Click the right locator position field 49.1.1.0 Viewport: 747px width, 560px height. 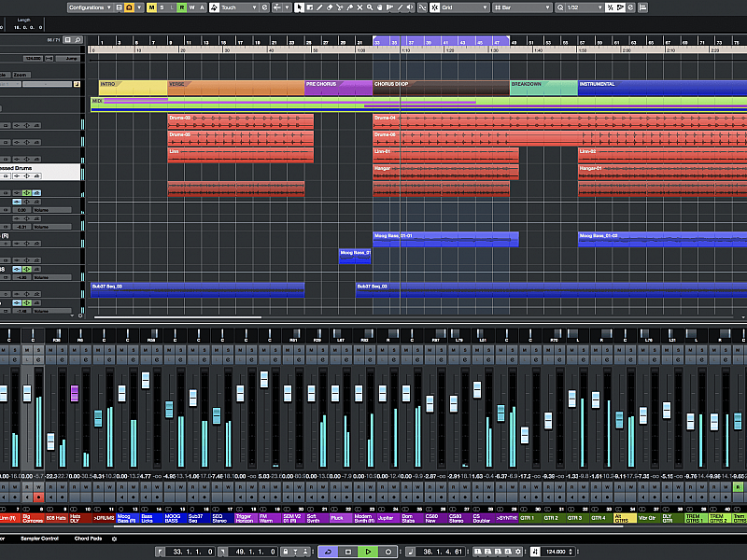coord(254,552)
